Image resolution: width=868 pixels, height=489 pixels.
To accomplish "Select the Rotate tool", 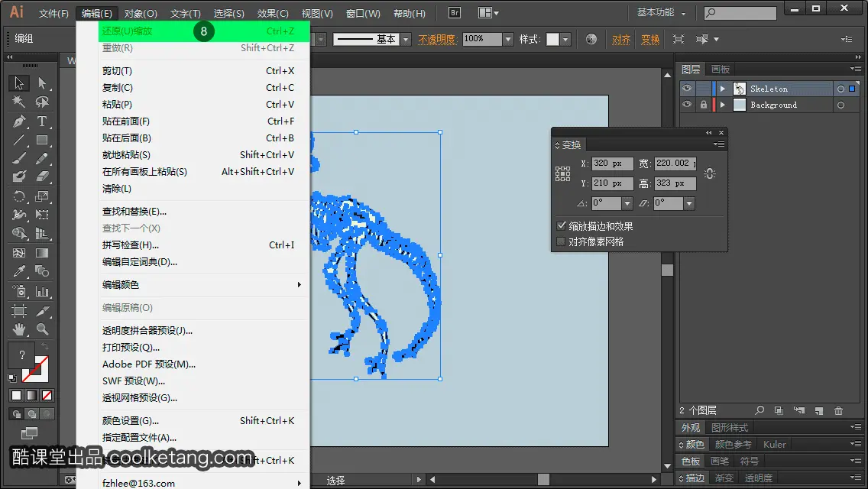I will [19, 196].
